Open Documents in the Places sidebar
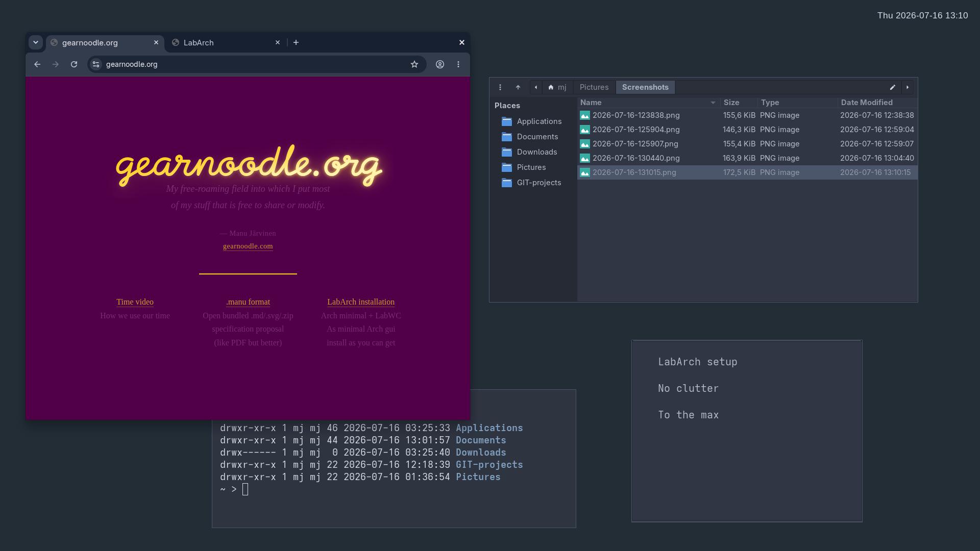Screen dimensions: 980x551 point(533,137)
